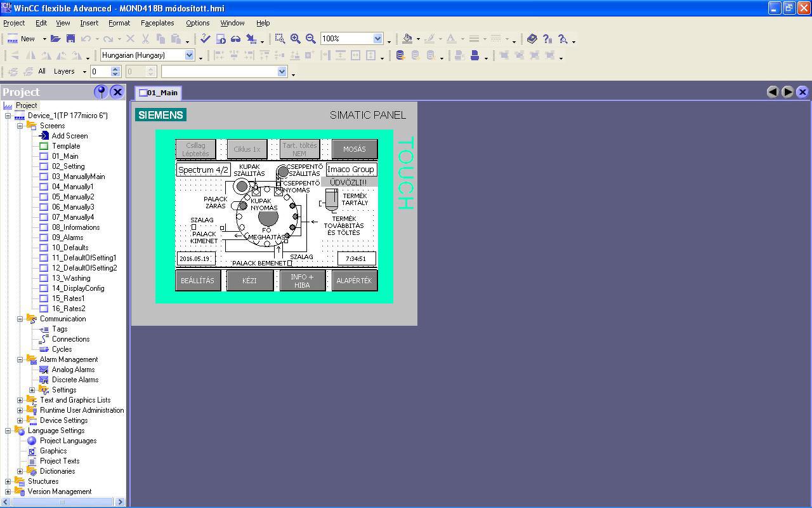Viewport: 812px width, 508px height.
Task: Collapse the Alarm Management folder
Action: coord(20,359)
